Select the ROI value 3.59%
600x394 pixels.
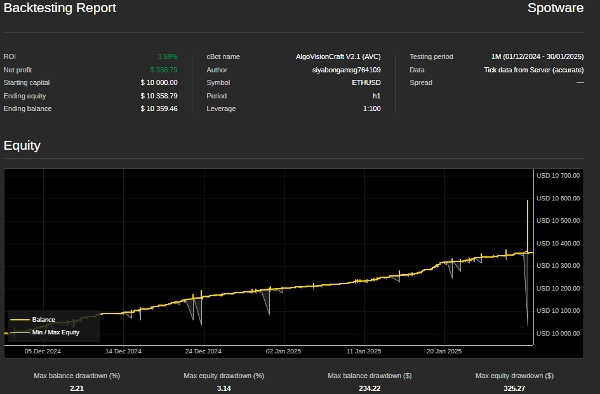pyautogui.click(x=168, y=57)
